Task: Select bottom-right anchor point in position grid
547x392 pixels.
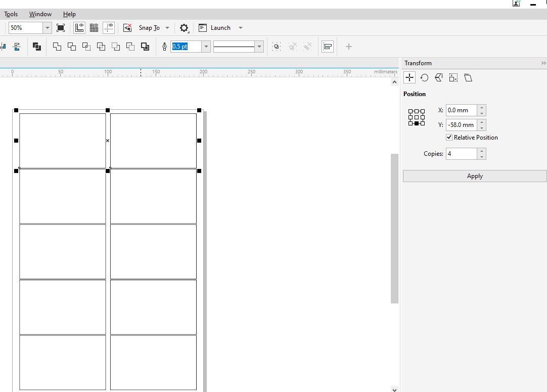Action: pos(423,123)
